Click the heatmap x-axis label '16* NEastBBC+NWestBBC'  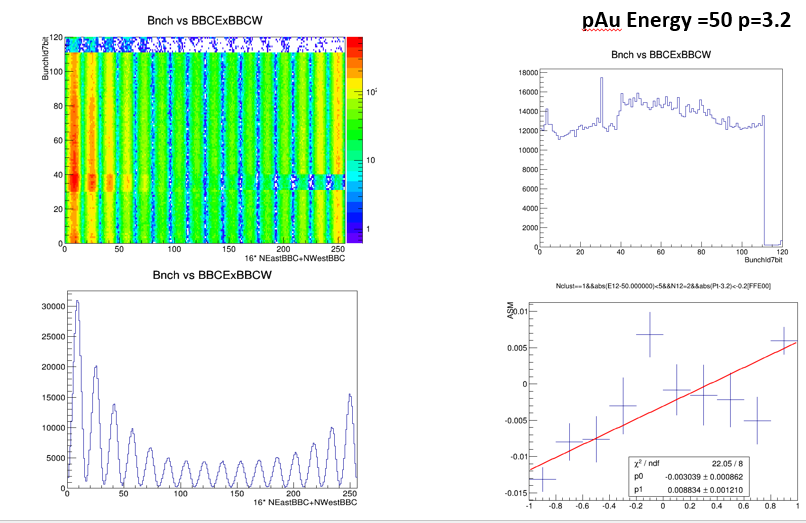coord(295,258)
